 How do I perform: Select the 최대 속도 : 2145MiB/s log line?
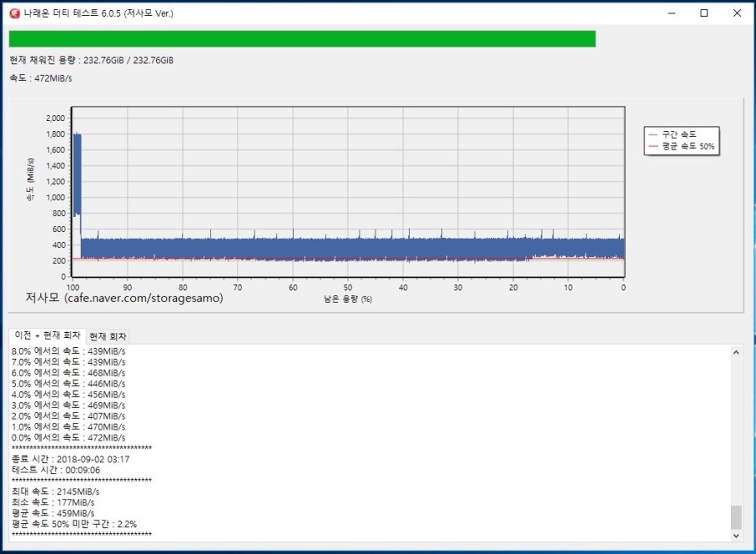tap(55, 491)
